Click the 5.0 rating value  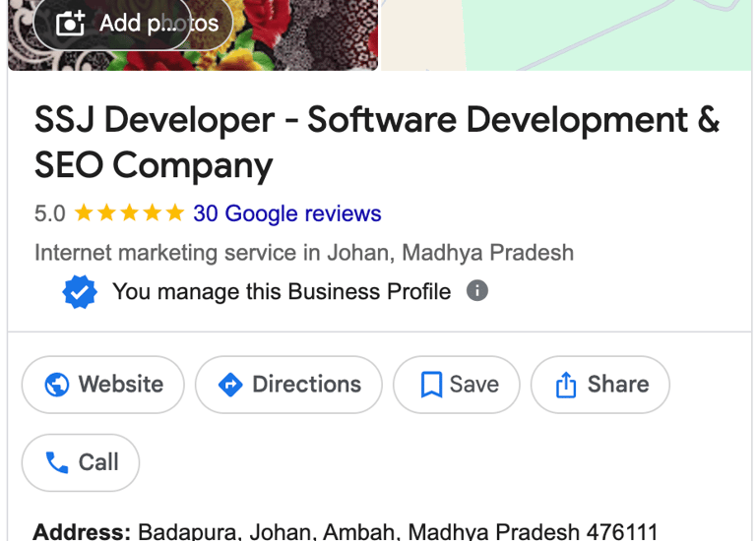click(49, 213)
